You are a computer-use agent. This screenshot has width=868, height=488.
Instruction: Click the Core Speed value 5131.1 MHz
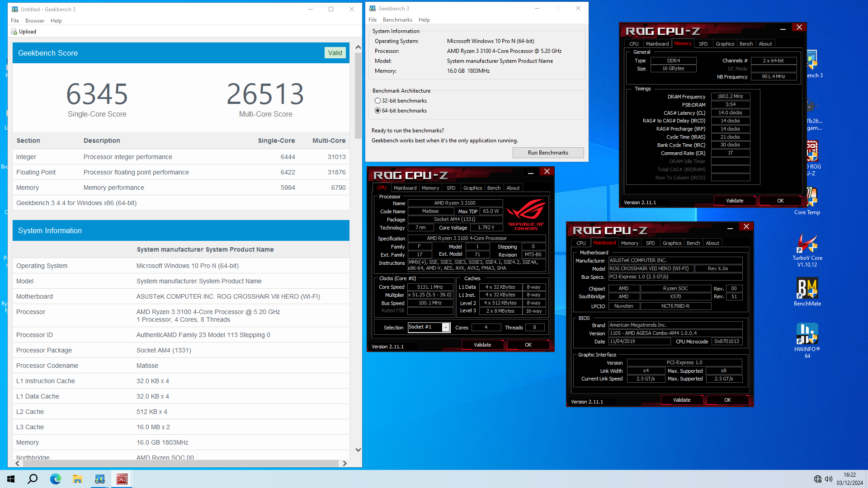click(430, 287)
